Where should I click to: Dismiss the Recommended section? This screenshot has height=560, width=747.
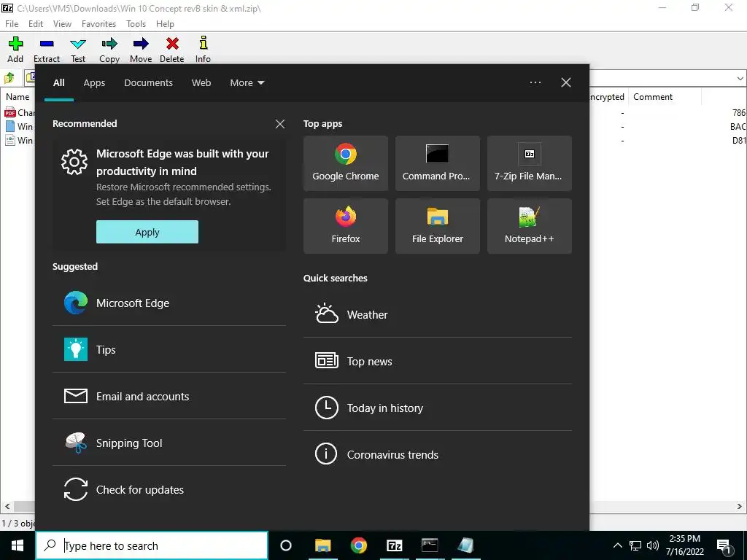pos(280,124)
